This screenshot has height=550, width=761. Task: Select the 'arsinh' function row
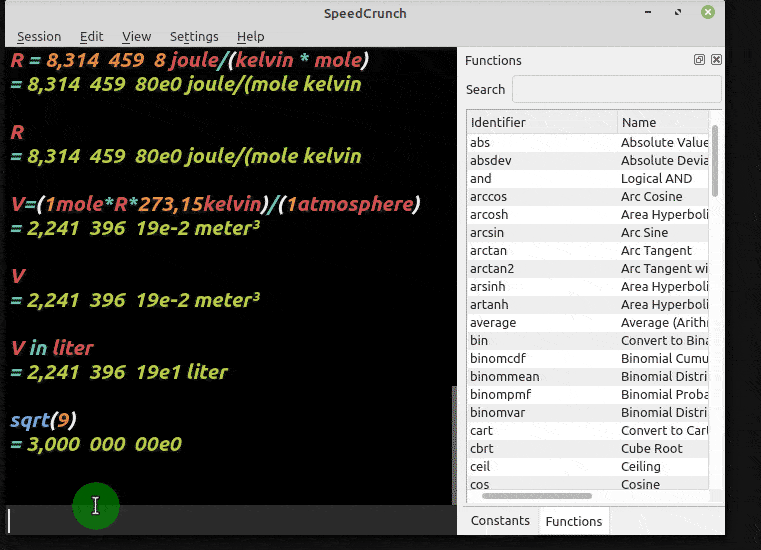[588, 286]
